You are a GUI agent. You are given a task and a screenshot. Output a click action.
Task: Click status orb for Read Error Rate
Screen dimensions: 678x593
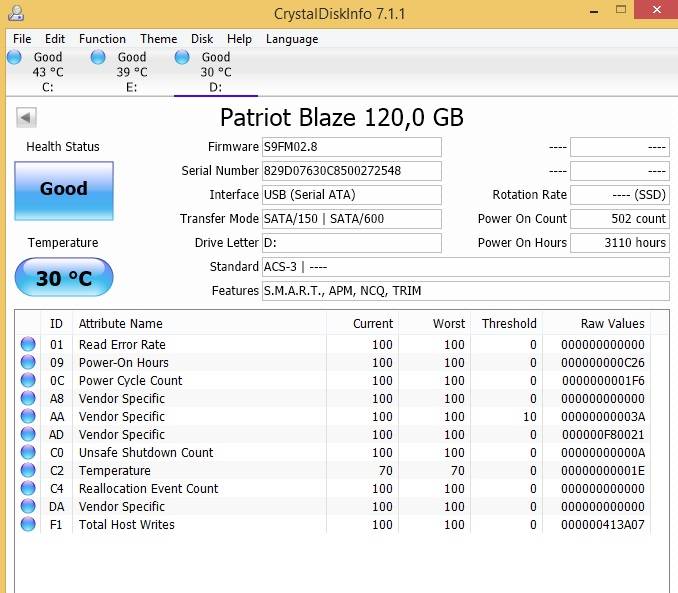(28, 344)
